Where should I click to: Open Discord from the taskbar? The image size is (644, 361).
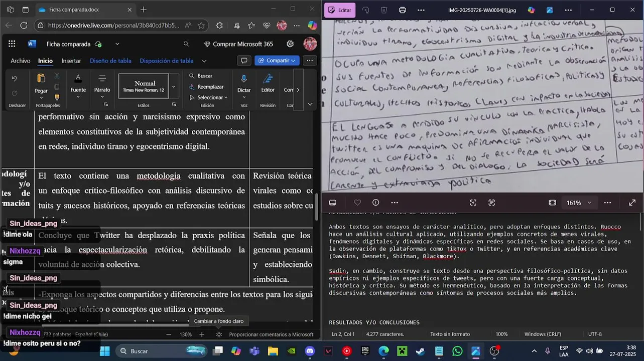310,351
